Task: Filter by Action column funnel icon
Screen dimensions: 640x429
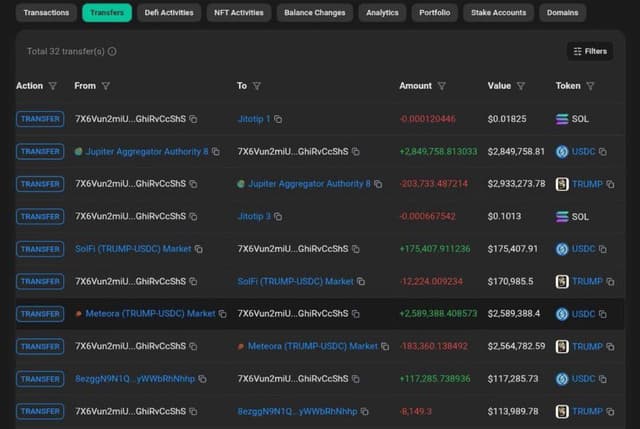Action: 53,86
